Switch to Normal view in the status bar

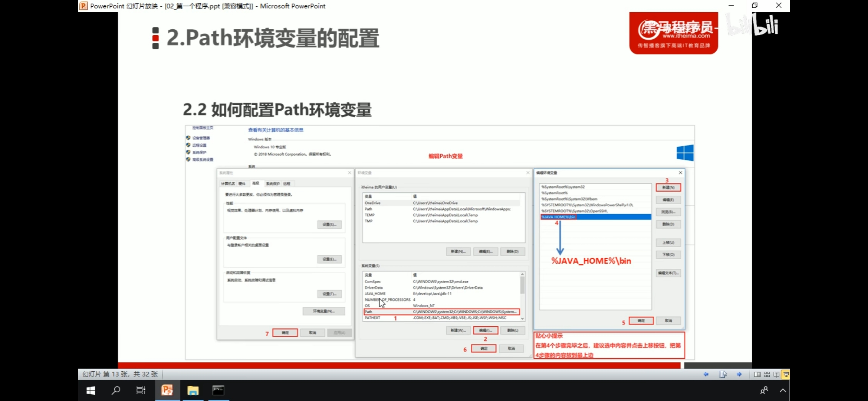(757, 374)
